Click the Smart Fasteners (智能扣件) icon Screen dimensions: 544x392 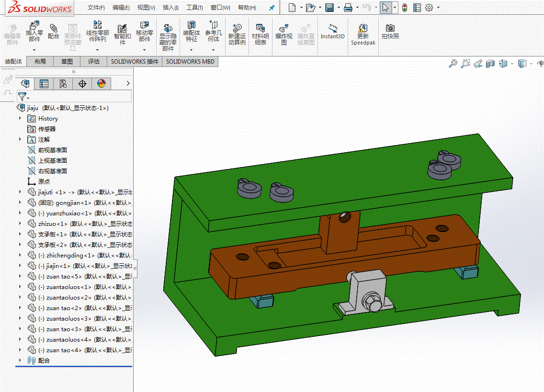[x=122, y=34]
